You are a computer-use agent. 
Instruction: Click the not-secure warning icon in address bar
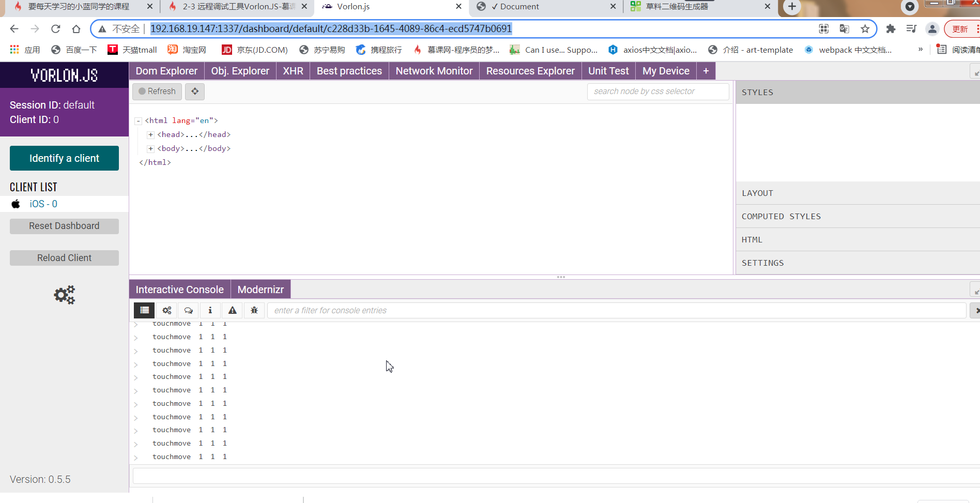[102, 29]
